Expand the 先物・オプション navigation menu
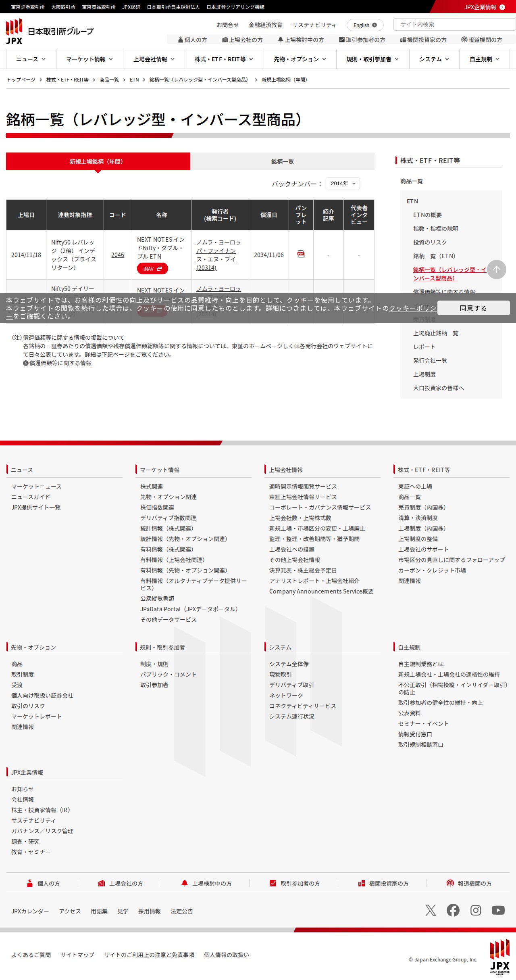Screen dimensions: 516x980 tap(300, 59)
